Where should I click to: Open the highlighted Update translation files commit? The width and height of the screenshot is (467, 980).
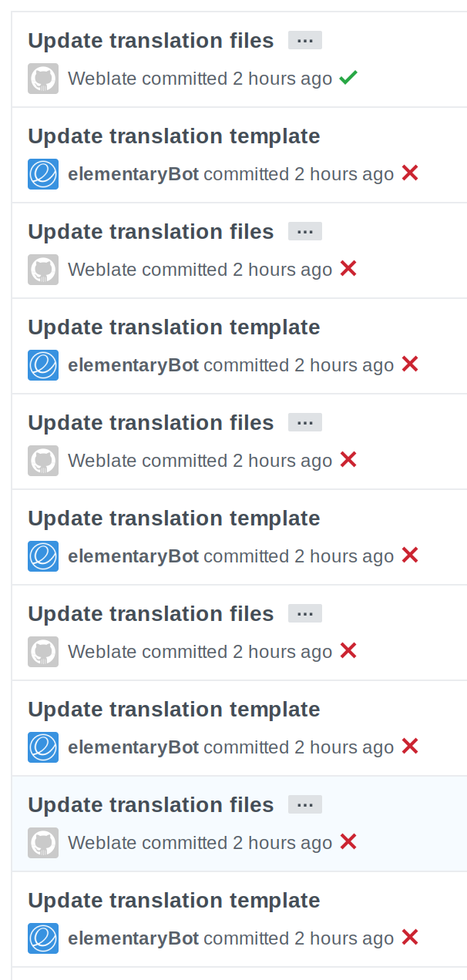point(150,804)
